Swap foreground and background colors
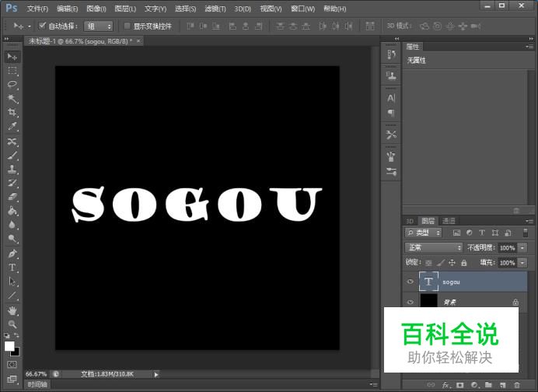 [x=16, y=335]
